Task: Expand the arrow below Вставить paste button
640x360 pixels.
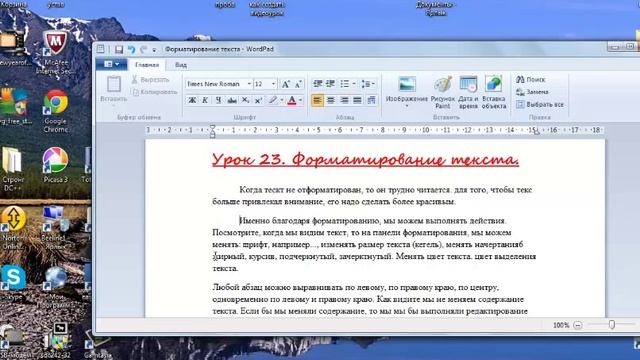Action: pyautogui.click(x=114, y=106)
